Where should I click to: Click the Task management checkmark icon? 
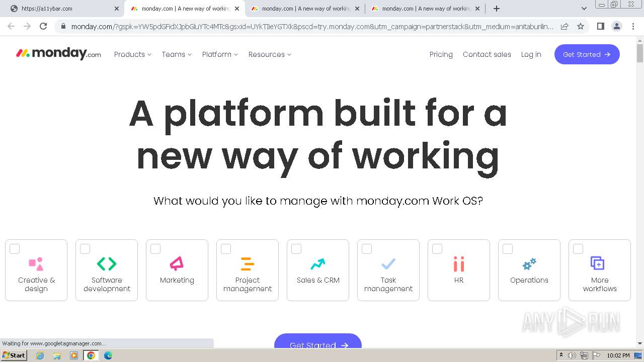388,263
